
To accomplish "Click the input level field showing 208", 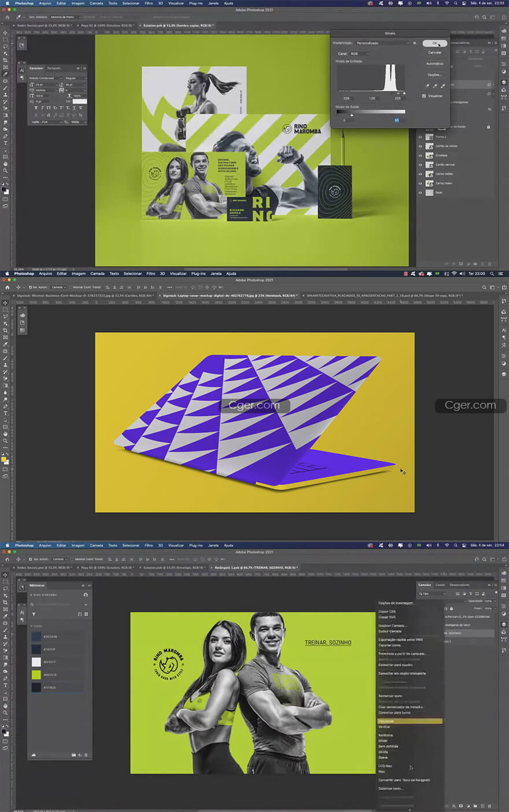I will pos(346,98).
